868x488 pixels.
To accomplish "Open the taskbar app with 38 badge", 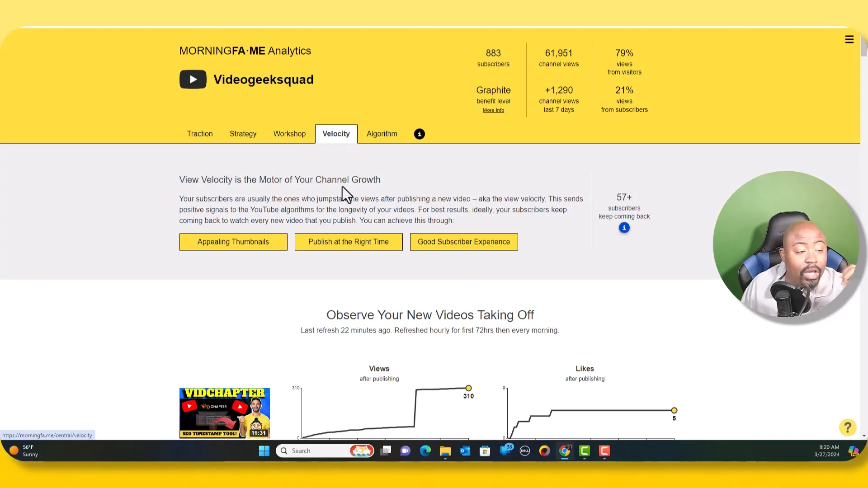I will tap(505, 450).
